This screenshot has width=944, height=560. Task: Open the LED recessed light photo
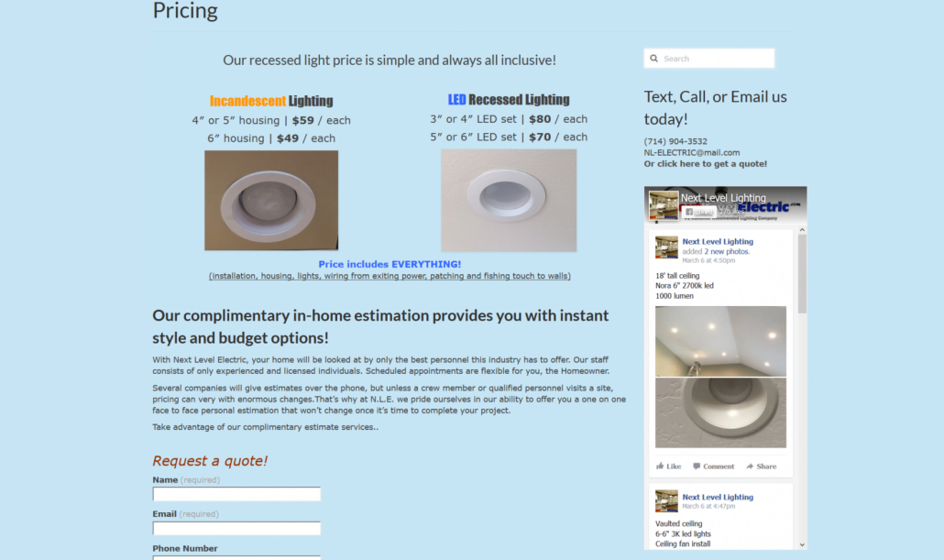click(509, 201)
